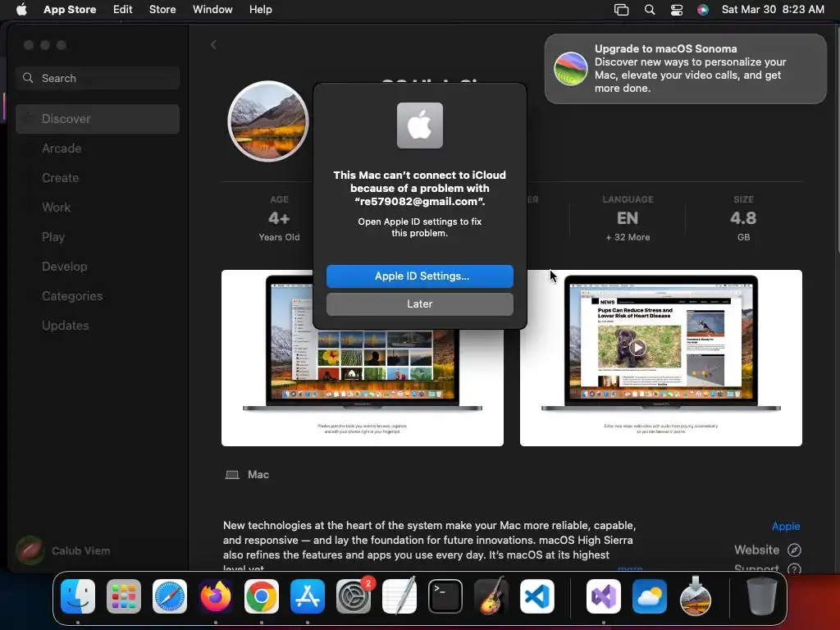
Task: Open the App Store menu
Action: pyautogui.click(x=70, y=9)
